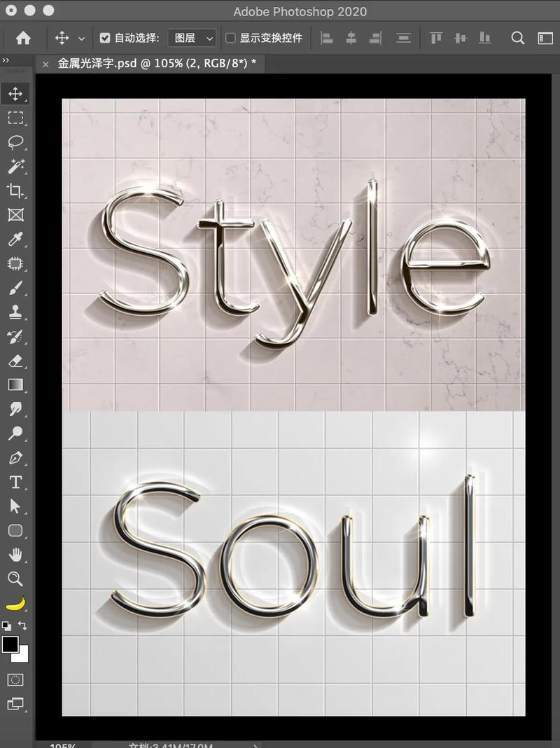This screenshot has width=560, height=748.
Task: Select the Eraser tool
Action: tap(15, 361)
